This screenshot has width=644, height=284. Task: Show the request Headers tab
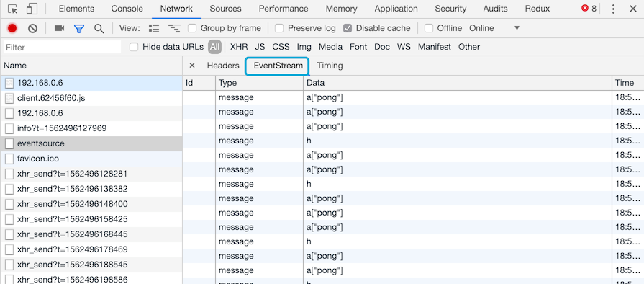pos(223,66)
